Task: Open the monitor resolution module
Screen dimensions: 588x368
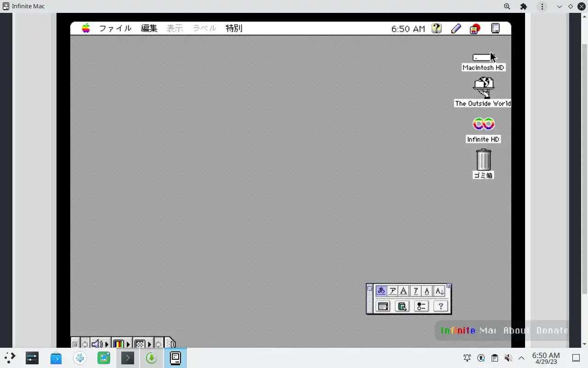Action: (140, 344)
